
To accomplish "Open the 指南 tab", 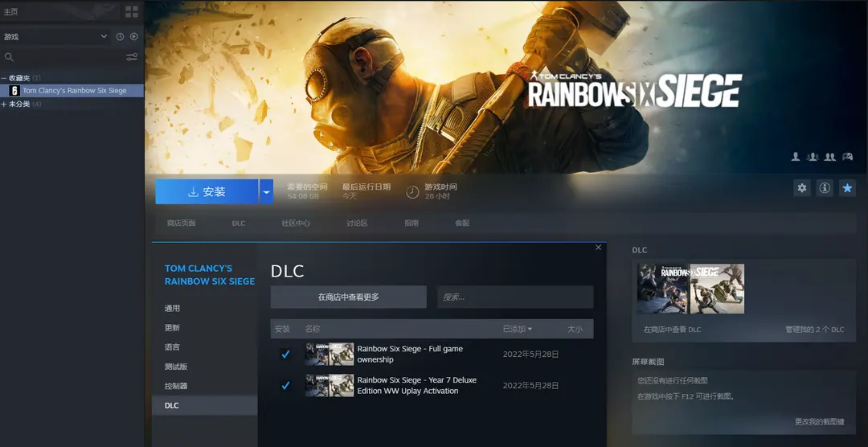I will pyautogui.click(x=411, y=223).
